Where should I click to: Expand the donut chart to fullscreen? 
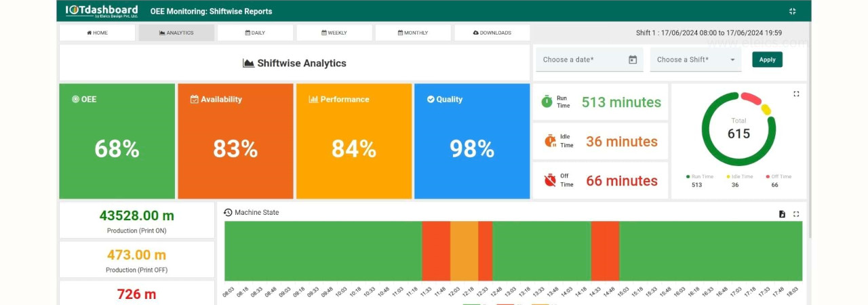click(796, 94)
